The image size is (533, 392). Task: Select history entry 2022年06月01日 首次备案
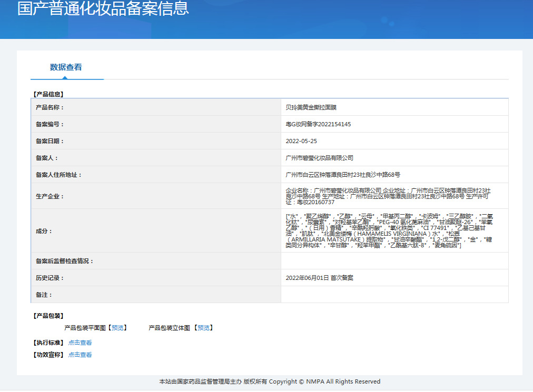pos(319,278)
